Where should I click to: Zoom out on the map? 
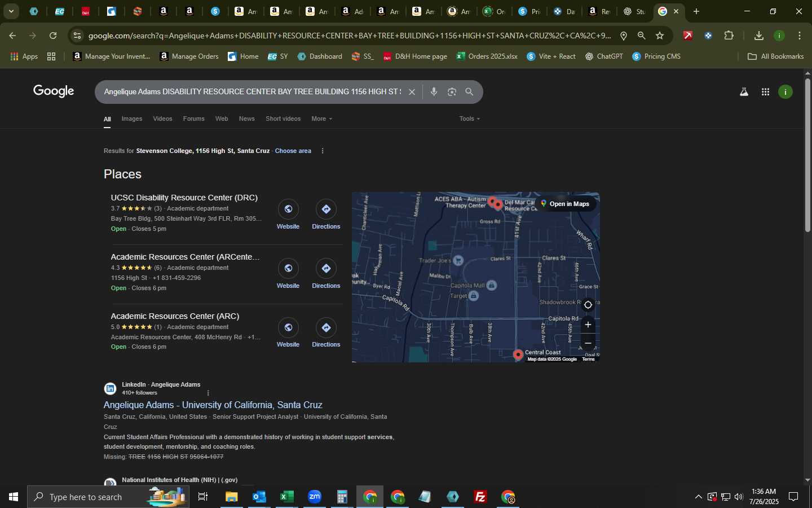tap(588, 343)
